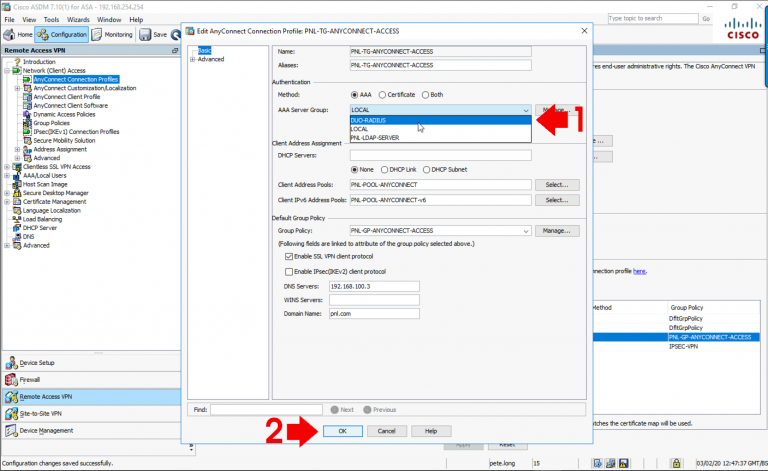Expand the Advanced node in dialog tree
The height and width of the screenshot is (471, 768).
click(192, 59)
